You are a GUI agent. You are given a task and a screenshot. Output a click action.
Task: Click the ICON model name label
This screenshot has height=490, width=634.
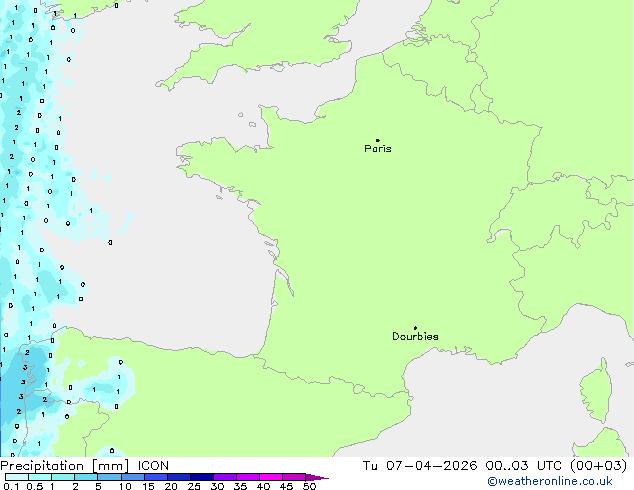tap(153, 466)
